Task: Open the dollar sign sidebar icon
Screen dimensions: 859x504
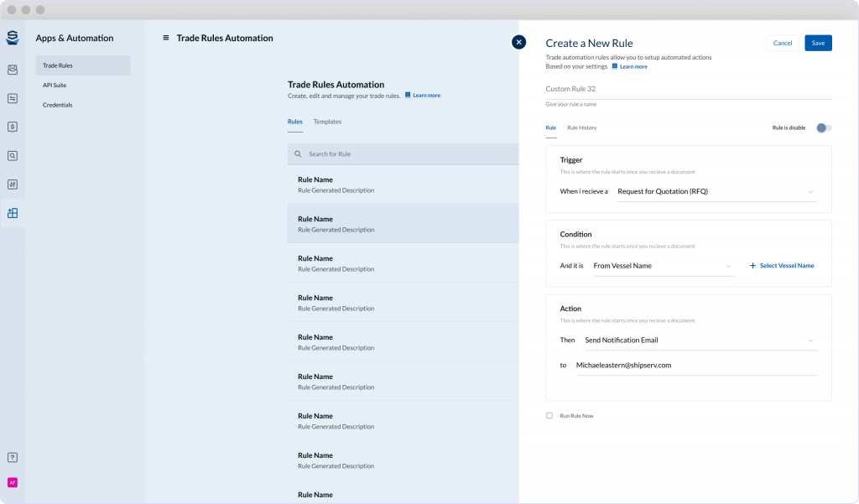Action: pyautogui.click(x=13, y=127)
